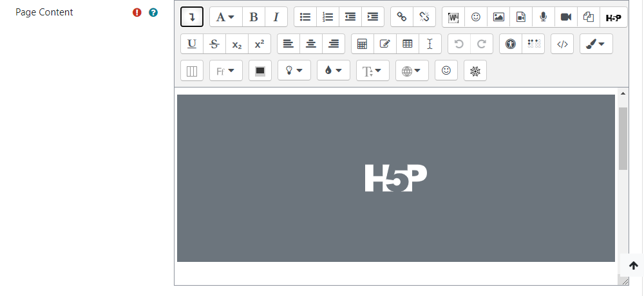The image size is (644, 296).
Task: Open the paintbrush styles dropdown
Action: (596, 44)
